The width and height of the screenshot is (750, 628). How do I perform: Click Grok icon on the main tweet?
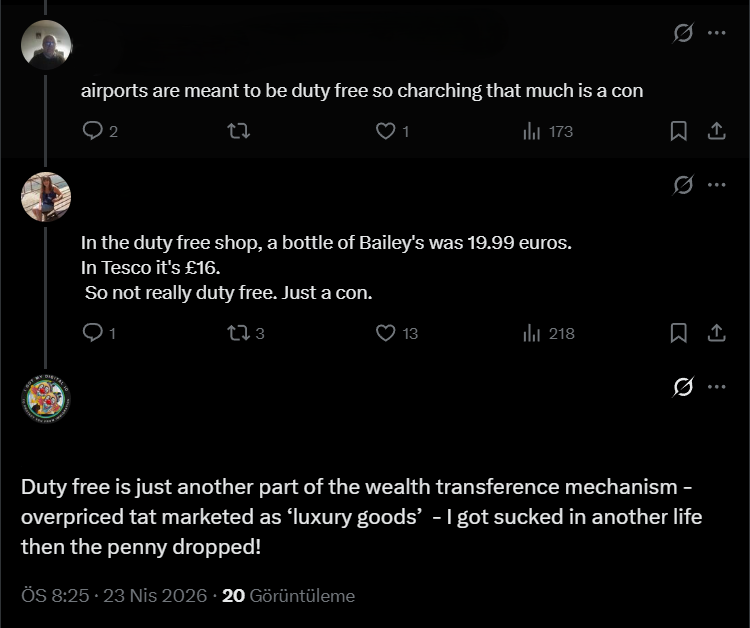point(683,387)
